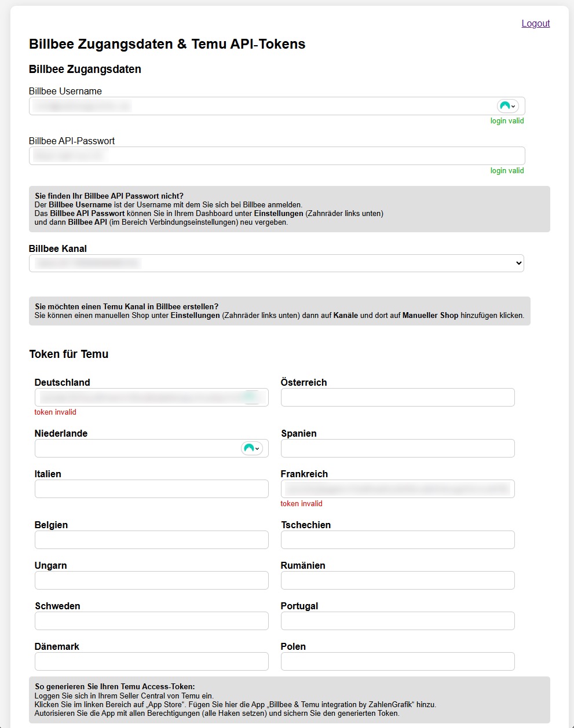The image size is (574, 728).
Task: Click the Dänemark token field
Action: [152, 661]
